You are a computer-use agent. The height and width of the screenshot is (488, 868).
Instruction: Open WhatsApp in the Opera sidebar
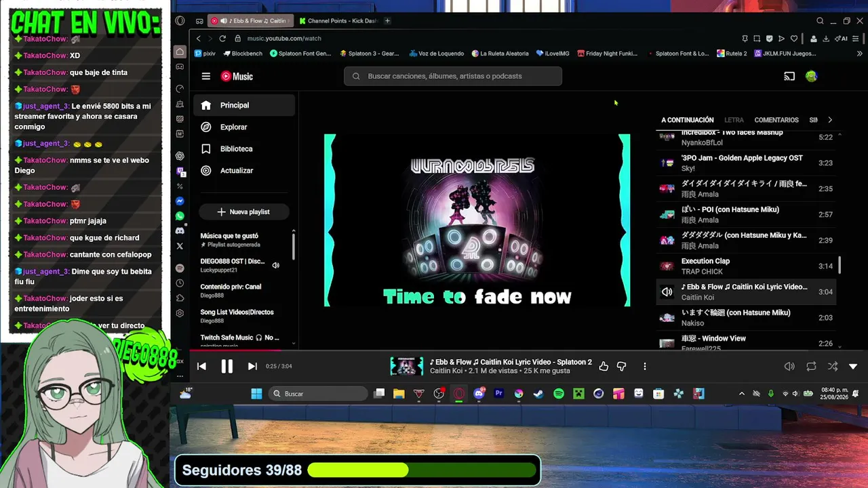tap(180, 216)
